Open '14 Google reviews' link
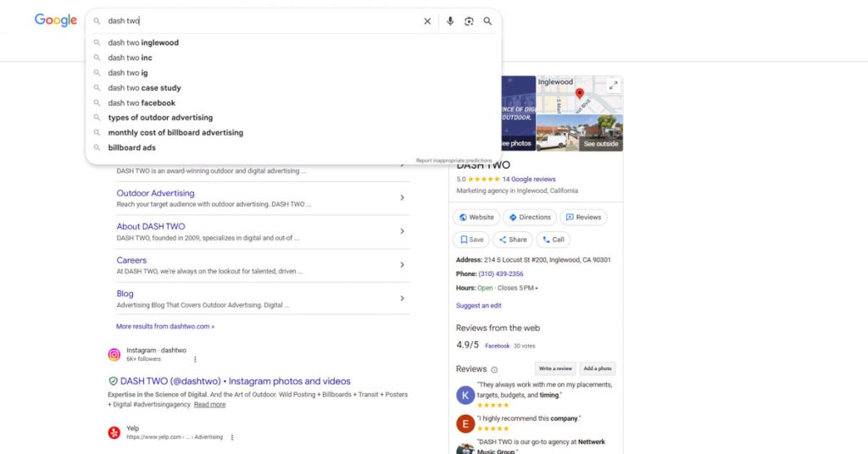 point(529,180)
